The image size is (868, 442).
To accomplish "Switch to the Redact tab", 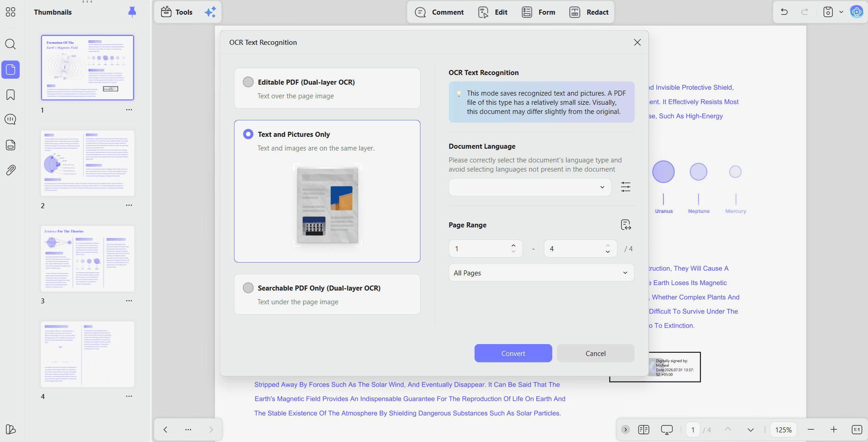I will pyautogui.click(x=589, y=12).
